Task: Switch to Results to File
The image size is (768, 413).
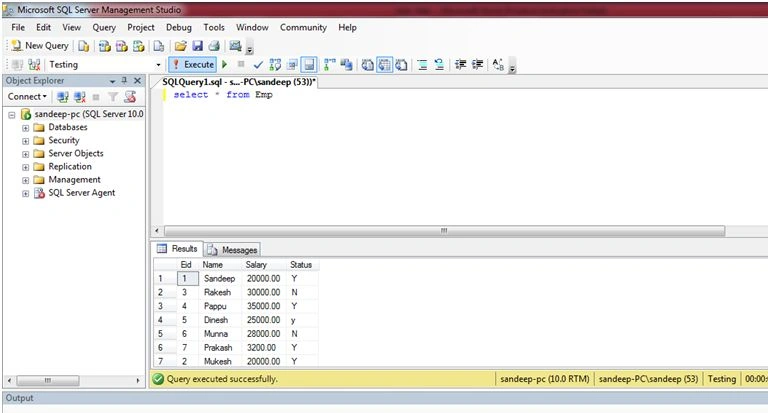Action: click(x=401, y=65)
